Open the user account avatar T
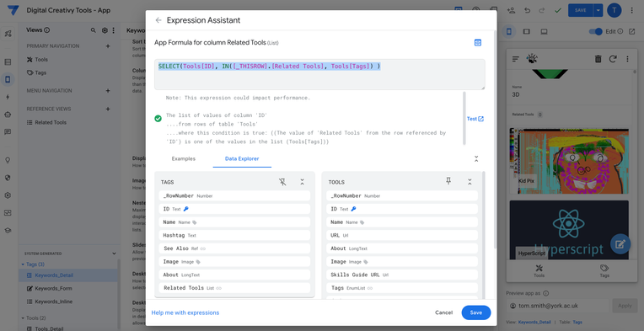Image resolution: width=644 pixels, height=331 pixels. point(614,10)
